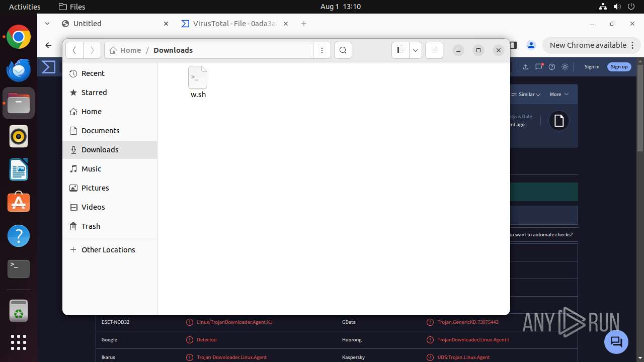
Task: Switch to the Untitled Chrome tab
Action: point(116,24)
